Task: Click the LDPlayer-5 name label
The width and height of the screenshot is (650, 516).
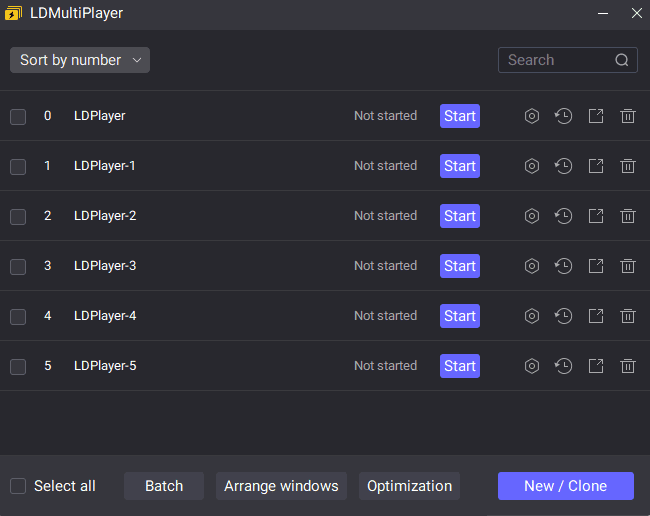Action: (x=105, y=366)
